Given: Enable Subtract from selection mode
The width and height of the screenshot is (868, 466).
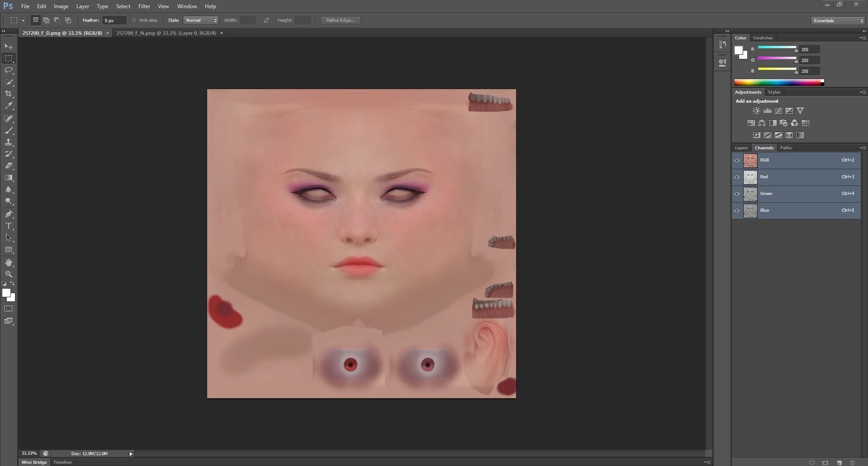Looking at the screenshot, I should tap(57, 20).
